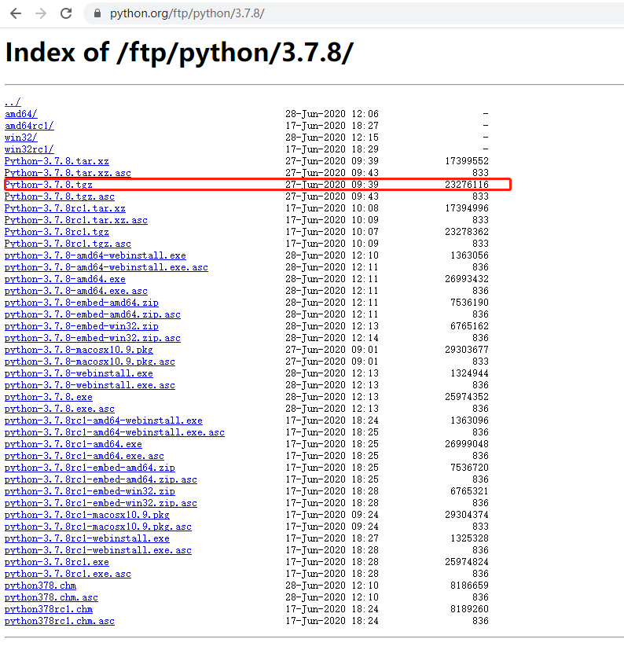The height and width of the screenshot is (672, 624).
Task: Click the browser back arrow
Action: click(x=16, y=13)
